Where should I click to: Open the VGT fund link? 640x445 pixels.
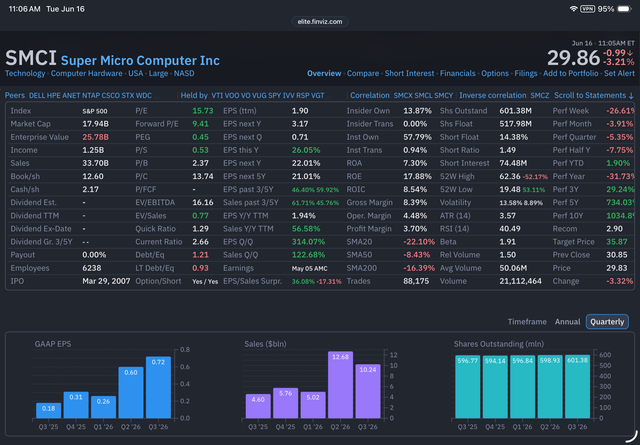click(318, 96)
